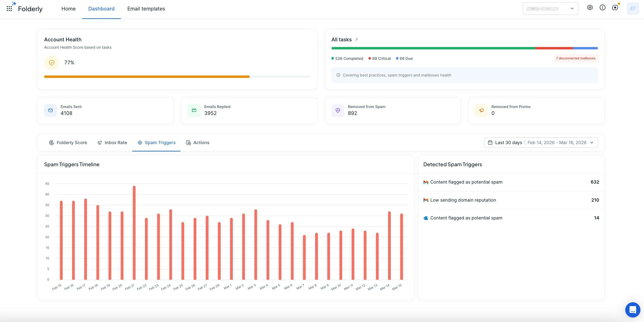Expand All tasks chevron arrow
The height and width of the screenshot is (322, 644).
357,39
